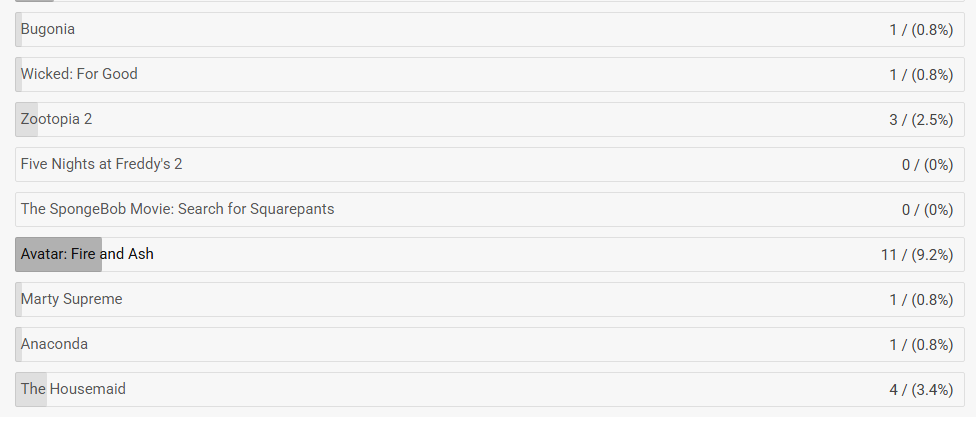Select Five Nights at Freddy's 2 option
Image resolution: width=976 pixels, height=421 pixels.
(490, 164)
